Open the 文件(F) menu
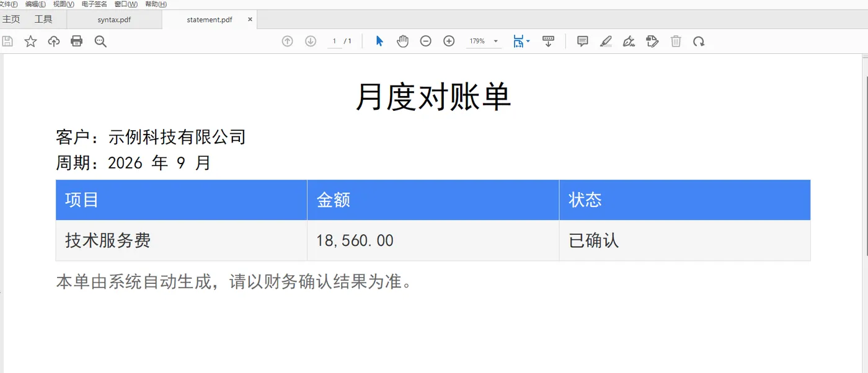Screen dimensions: 868x373 click(9, 4)
